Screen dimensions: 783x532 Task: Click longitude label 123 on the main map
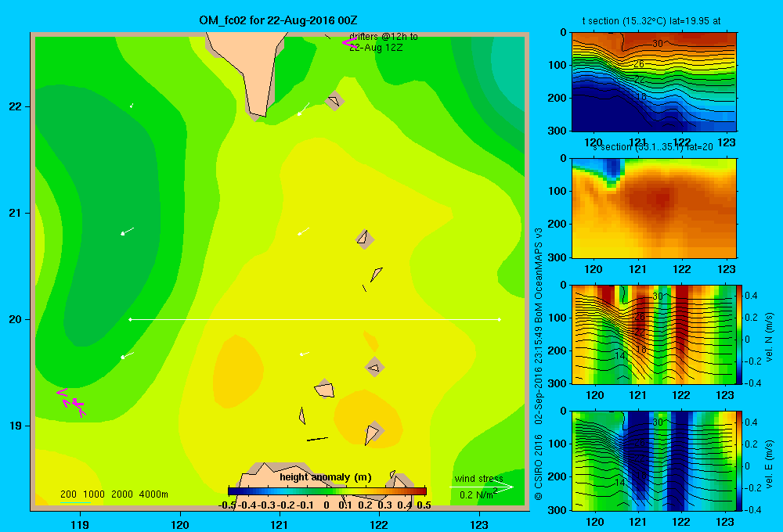click(479, 524)
